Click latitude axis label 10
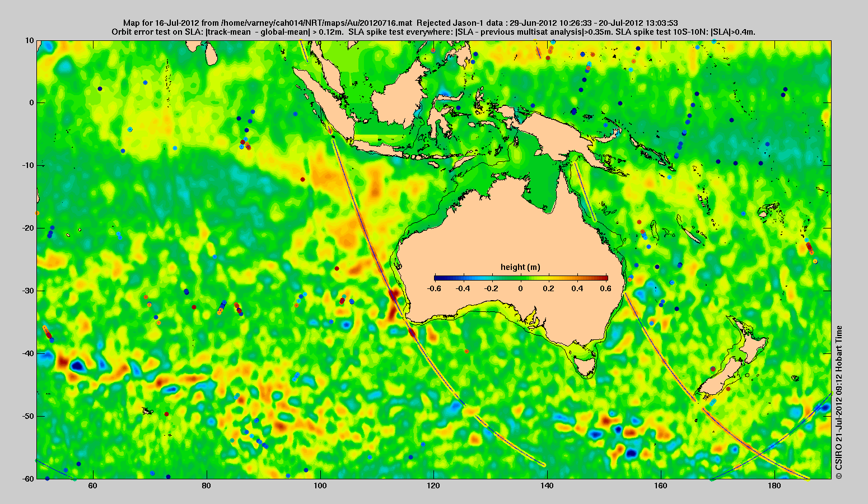The width and height of the screenshot is (868, 504). click(x=30, y=40)
